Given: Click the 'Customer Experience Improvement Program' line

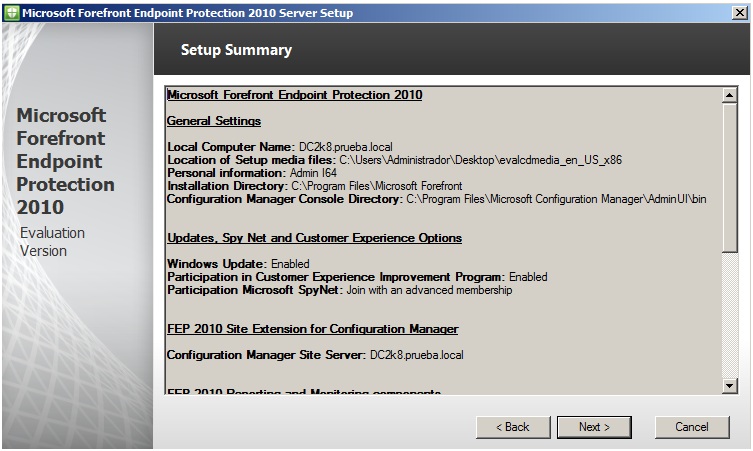Looking at the screenshot, I should point(357,277).
